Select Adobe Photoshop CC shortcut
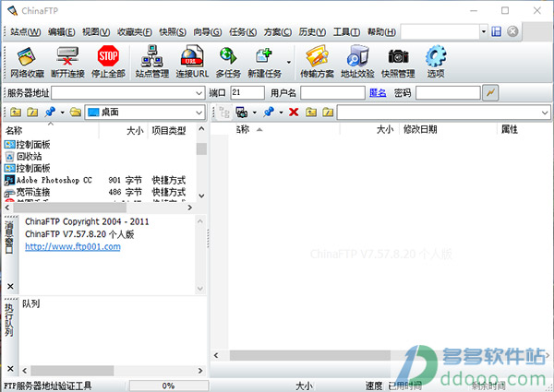The width and height of the screenshot is (554, 392). [x=49, y=180]
